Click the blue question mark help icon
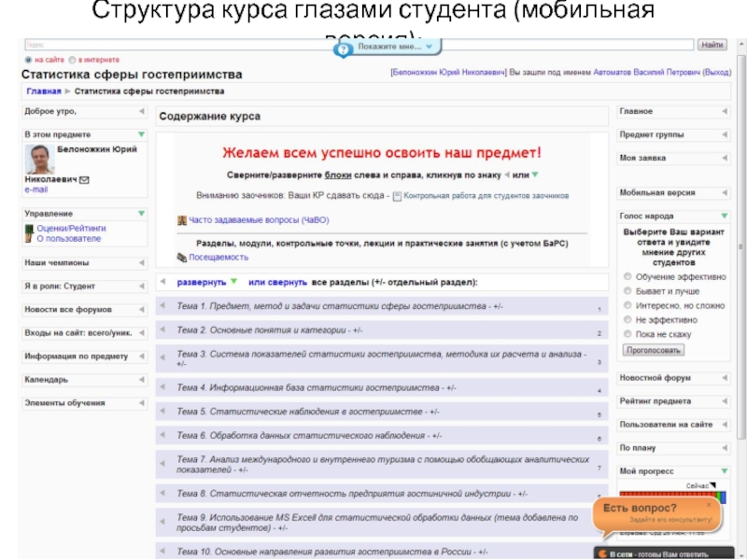Viewport: 747px width, 560px height. pos(344,49)
